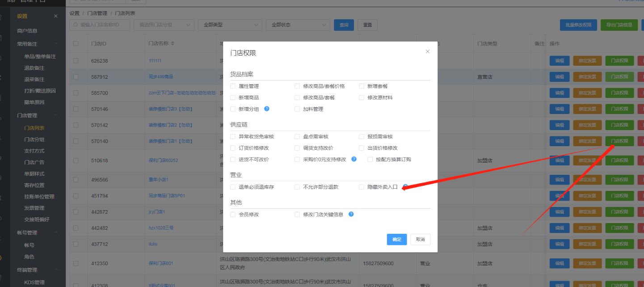Enable the 新增套餐 permission
The image size is (644, 287).
pos(362,86)
